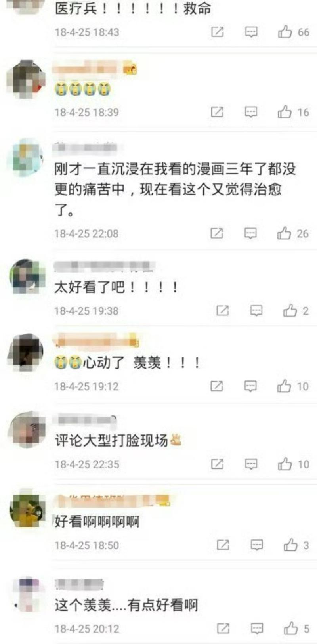Repost the 心动了 羡羡 comment
The height and width of the screenshot is (644, 317).
click(x=217, y=386)
